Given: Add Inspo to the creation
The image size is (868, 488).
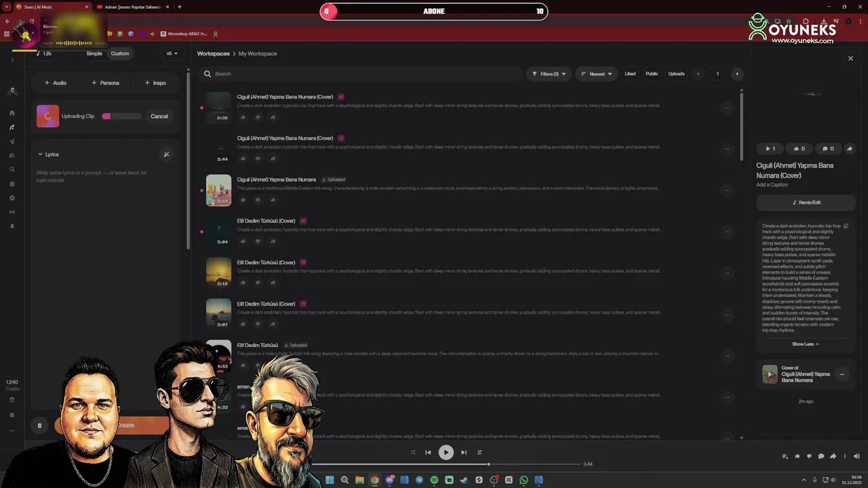Looking at the screenshot, I should [155, 83].
